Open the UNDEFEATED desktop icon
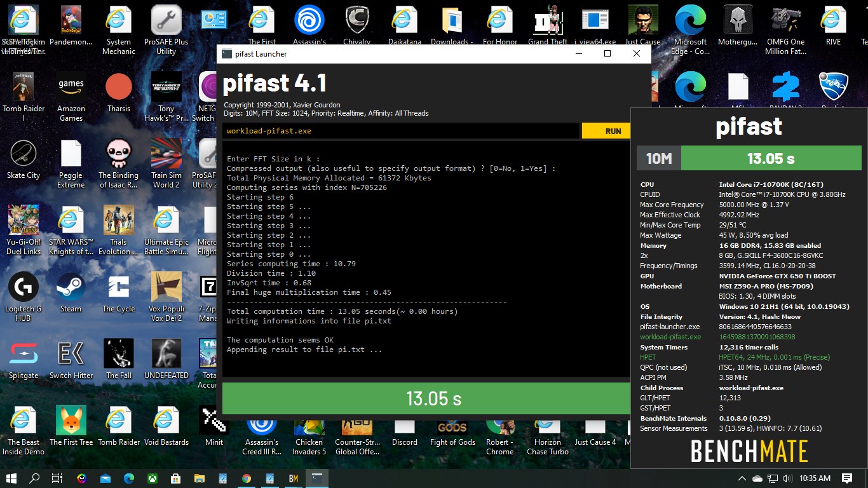Image resolution: width=868 pixels, height=488 pixels. (x=166, y=359)
